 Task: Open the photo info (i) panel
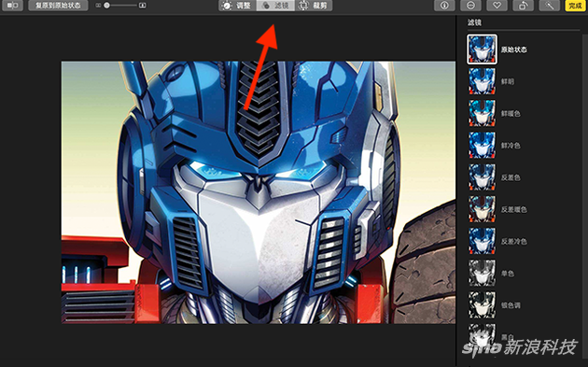(444, 6)
